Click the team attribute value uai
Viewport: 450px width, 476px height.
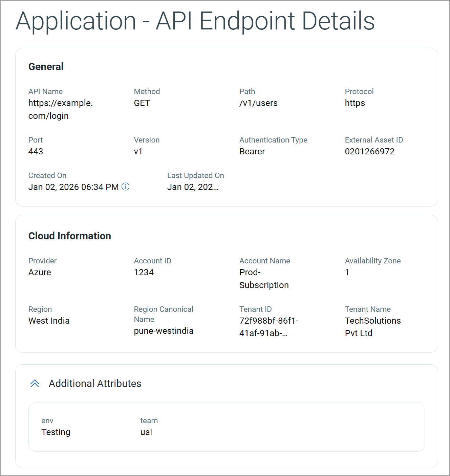[x=146, y=432]
